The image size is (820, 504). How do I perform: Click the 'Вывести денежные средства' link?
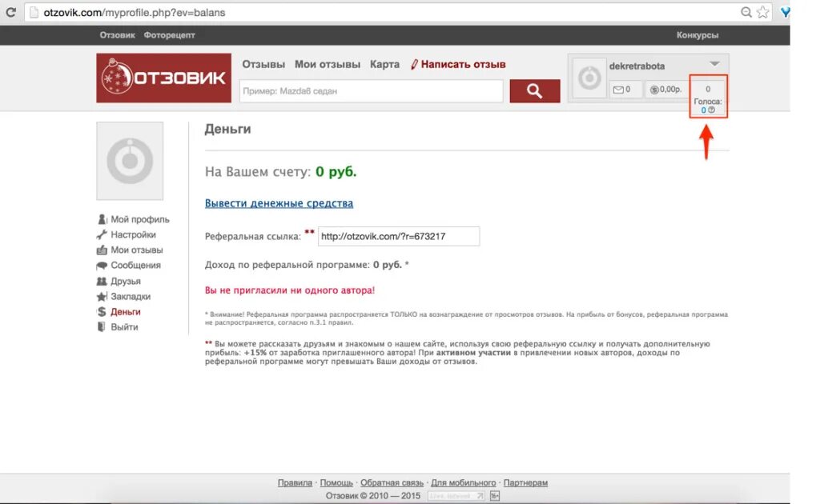277,203
